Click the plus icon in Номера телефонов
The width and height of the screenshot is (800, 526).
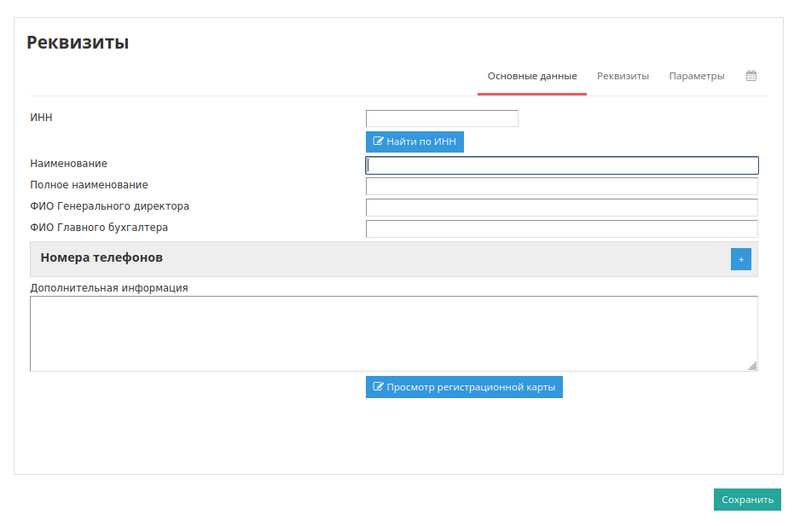(741, 259)
